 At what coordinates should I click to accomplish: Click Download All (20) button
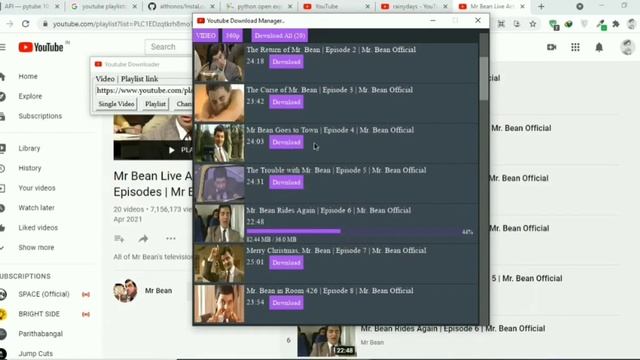click(280, 36)
